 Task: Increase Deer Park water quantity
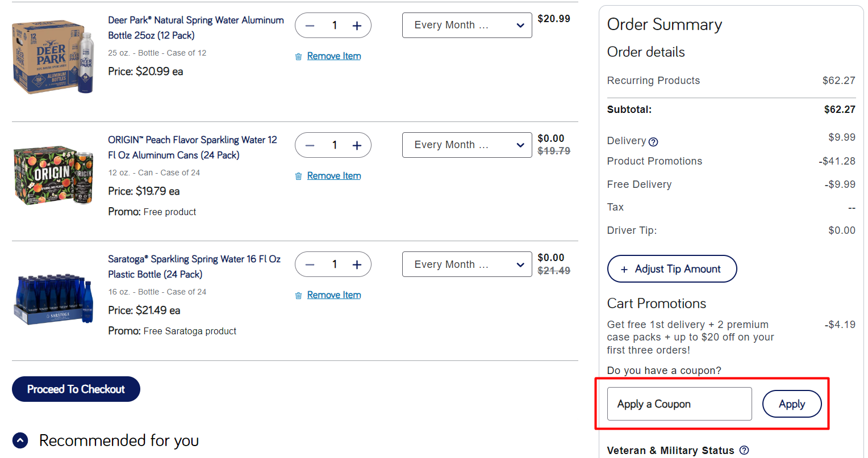[x=357, y=26]
